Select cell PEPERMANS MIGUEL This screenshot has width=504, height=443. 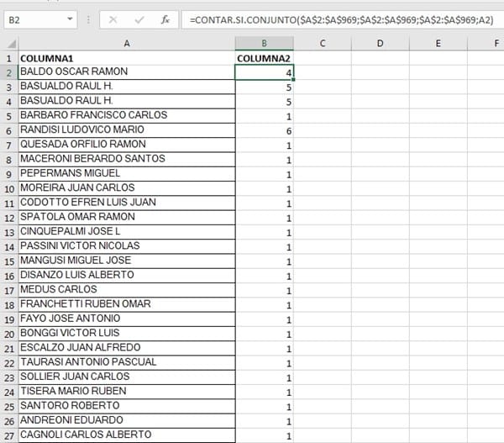(127, 174)
